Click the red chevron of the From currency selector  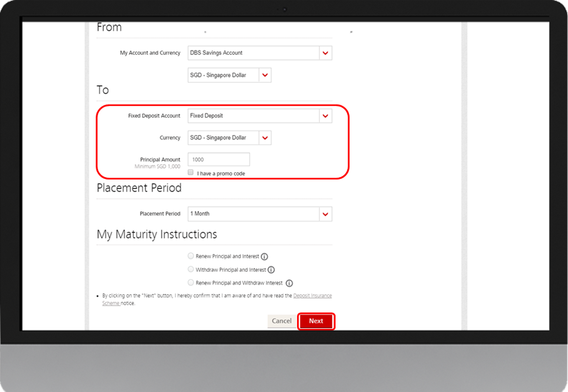tap(265, 75)
